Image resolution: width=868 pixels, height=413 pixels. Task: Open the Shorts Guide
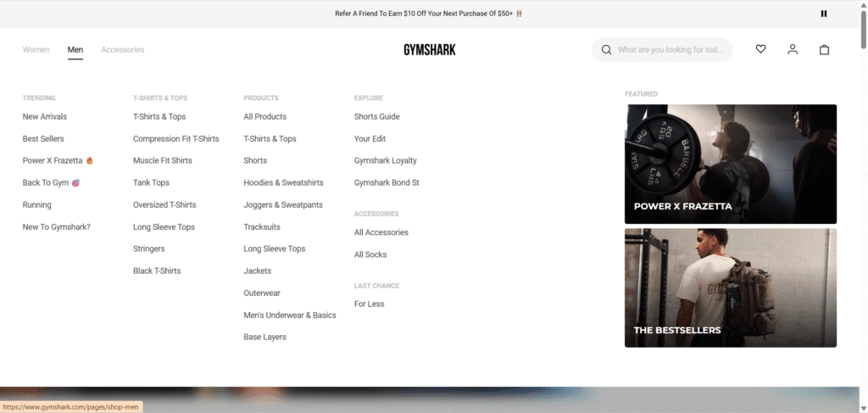tap(376, 117)
